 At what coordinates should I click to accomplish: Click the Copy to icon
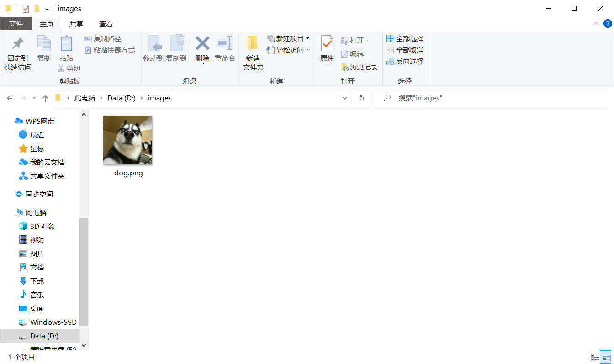(x=177, y=44)
